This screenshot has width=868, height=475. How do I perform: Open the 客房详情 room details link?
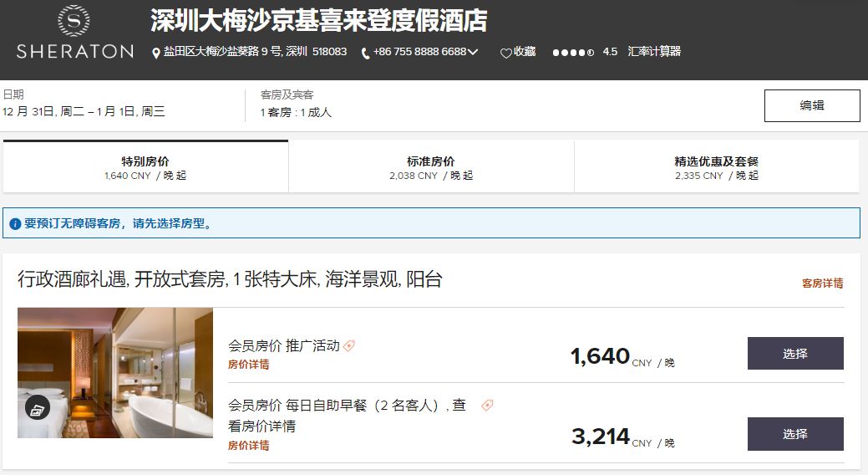(x=823, y=283)
